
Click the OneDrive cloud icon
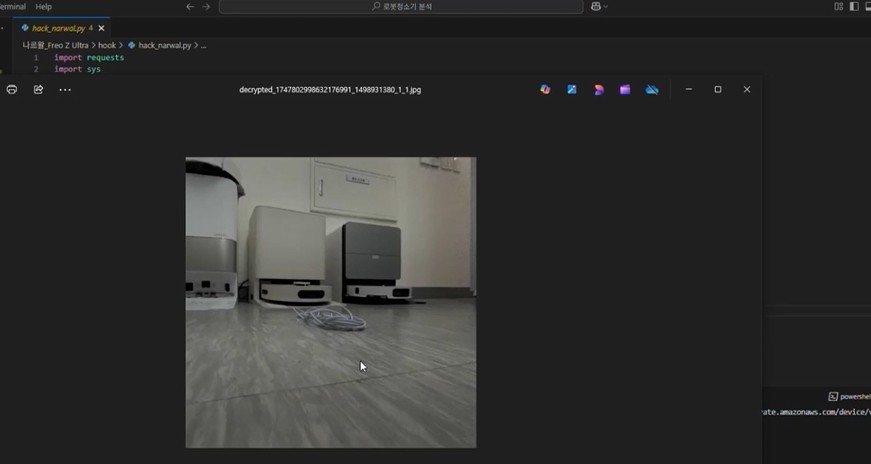coord(652,89)
